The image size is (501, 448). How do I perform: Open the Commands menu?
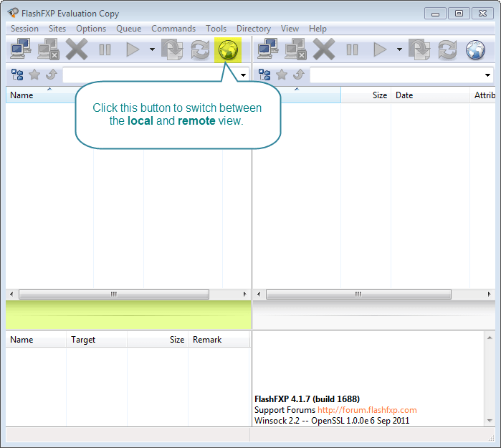(173, 29)
